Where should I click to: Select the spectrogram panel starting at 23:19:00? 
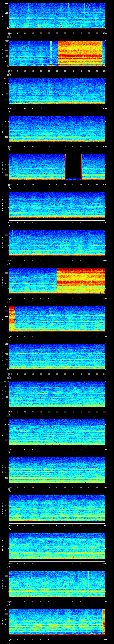(x=57, y=205)
